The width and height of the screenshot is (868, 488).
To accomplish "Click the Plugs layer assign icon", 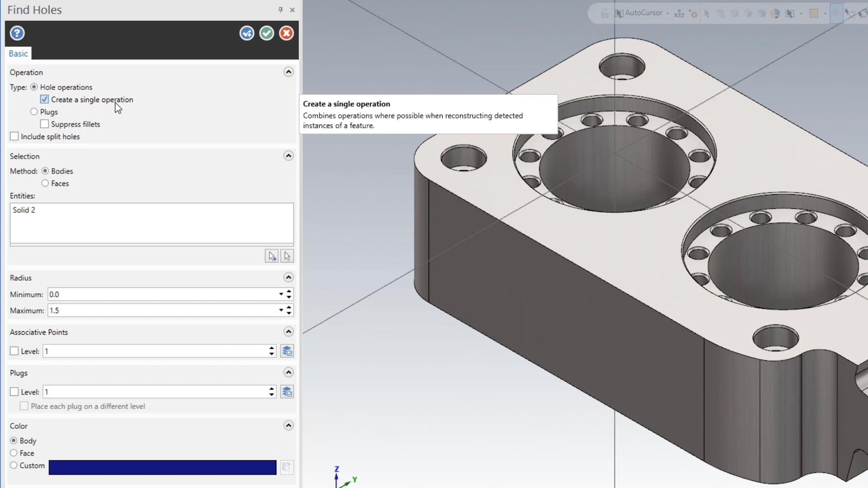I will coord(287,392).
